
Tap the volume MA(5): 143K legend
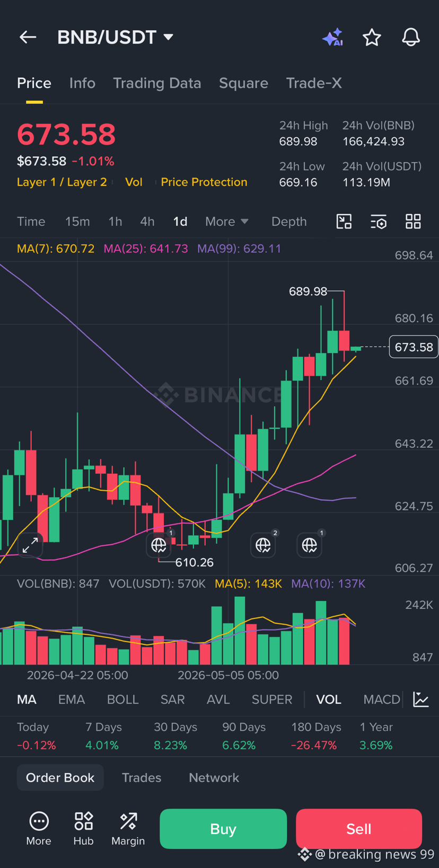point(248,583)
